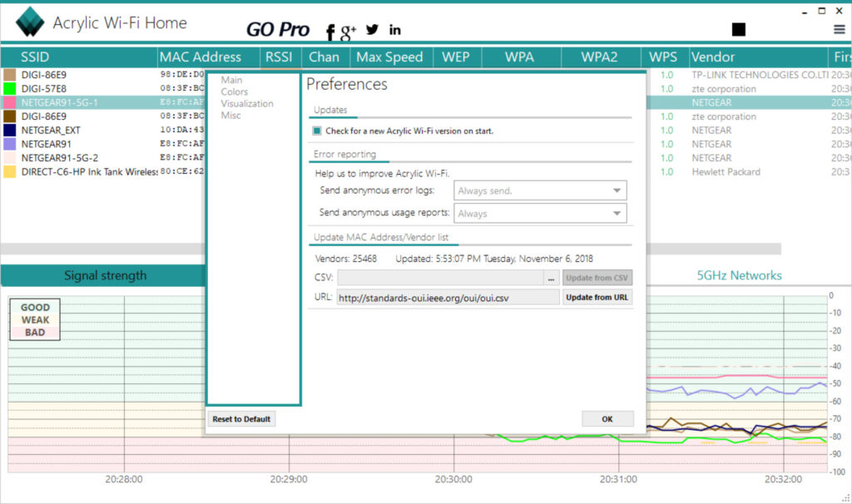Image resolution: width=852 pixels, height=504 pixels.
Task: Click the CSV file path field
Action: click(x=440, y=278)
